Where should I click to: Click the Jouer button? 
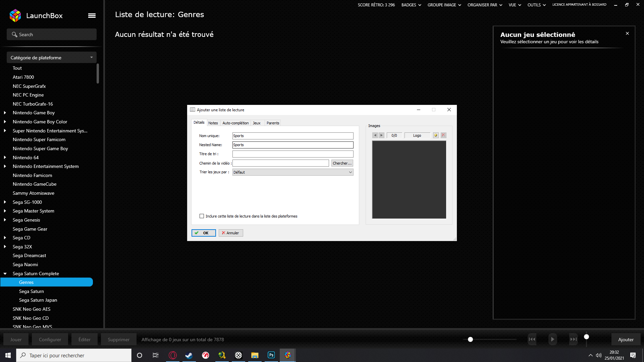pyautogui.click(x=16, y=340)
